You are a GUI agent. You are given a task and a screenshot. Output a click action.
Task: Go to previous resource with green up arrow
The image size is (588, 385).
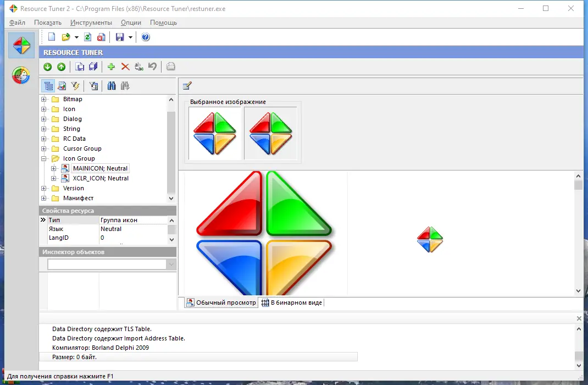tap(61, 67)
